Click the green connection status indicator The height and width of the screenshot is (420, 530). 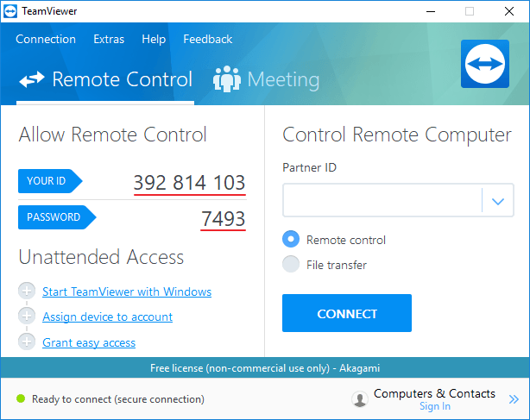pyautogui.click(x=21, y=398)
